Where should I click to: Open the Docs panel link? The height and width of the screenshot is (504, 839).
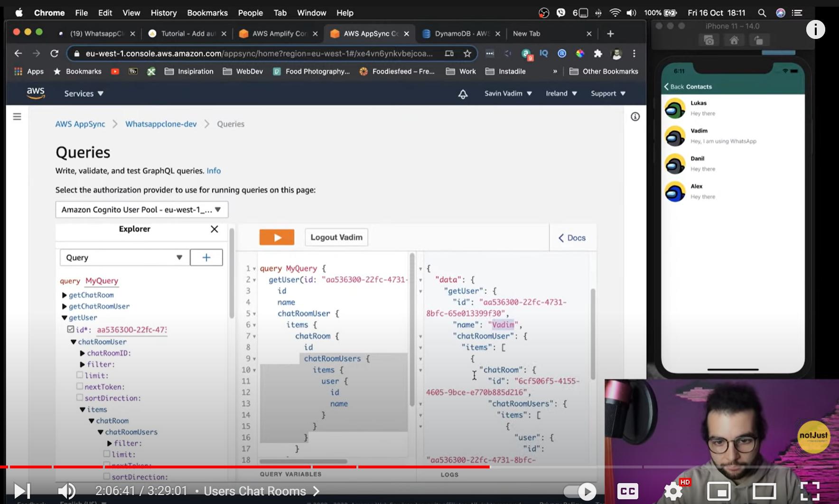tap(572, 238)
